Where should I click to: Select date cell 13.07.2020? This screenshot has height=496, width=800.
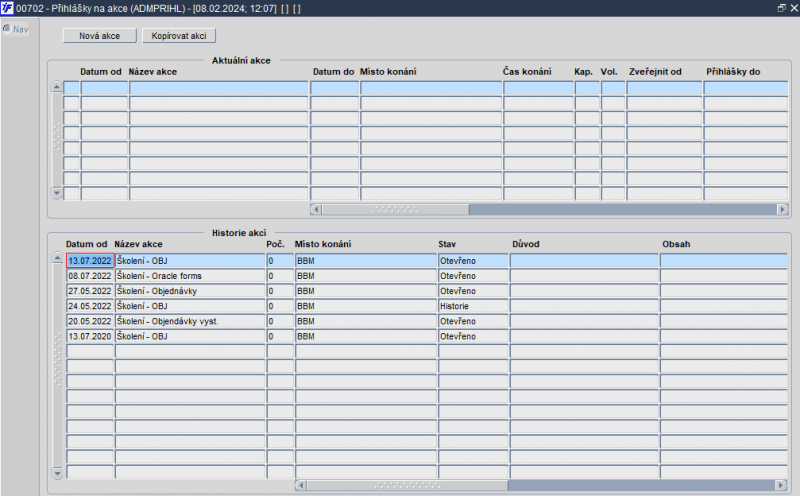click(x=90, y=336)
